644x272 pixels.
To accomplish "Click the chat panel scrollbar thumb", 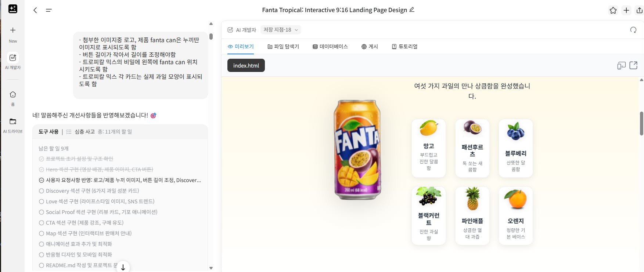I will pyautogui.click(x=211, y=36).
